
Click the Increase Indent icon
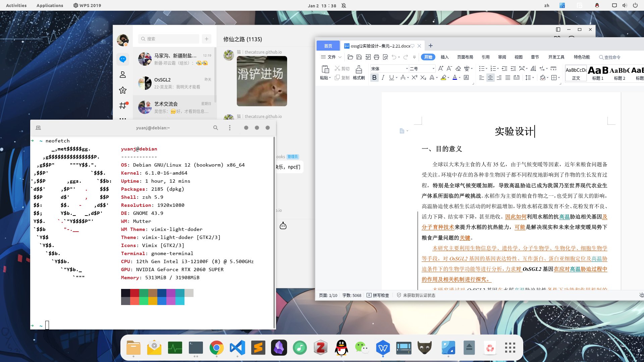[513, 68]
